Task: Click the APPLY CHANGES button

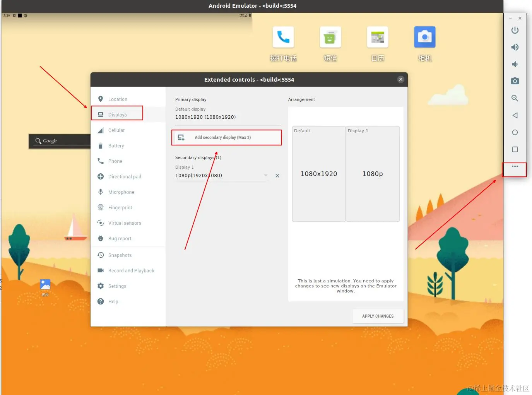Action: (x=378, y=316)
